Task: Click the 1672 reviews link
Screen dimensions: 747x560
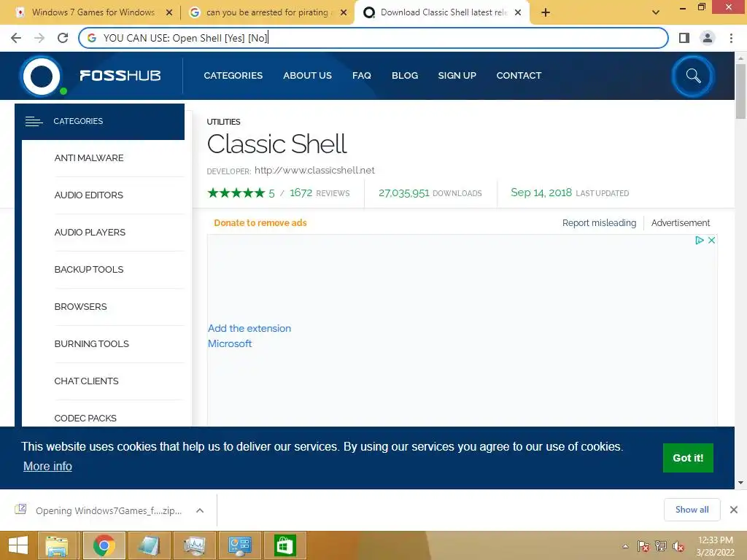Action: 320,192
